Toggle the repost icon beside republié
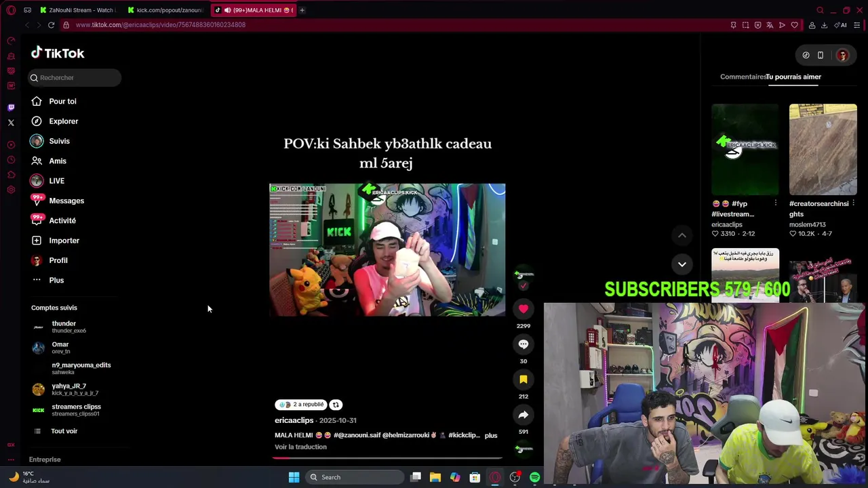 click(x=336, y=405)
